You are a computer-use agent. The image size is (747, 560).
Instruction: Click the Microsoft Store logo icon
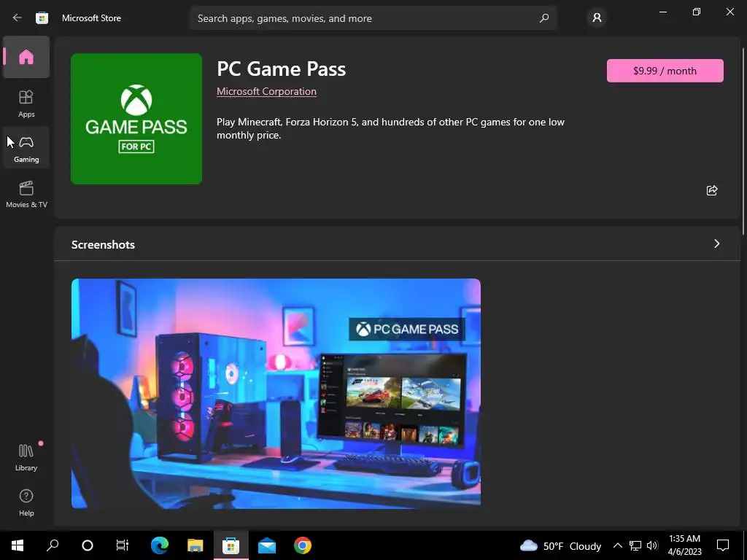click(x=42, y=18)
